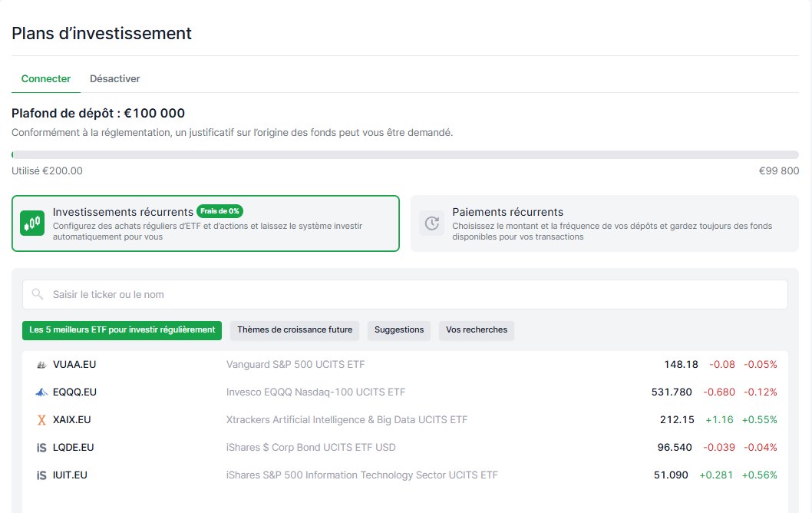Click the deposit limit progress bar
812x513 pixels.
tap(405, 155)
